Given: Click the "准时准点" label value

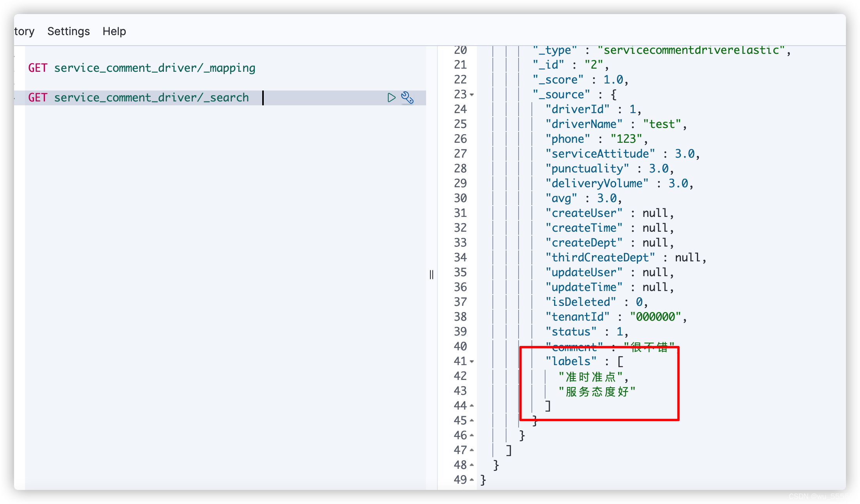Looking at the screenshot, I should pyautogui.click(x=590, y=377).
